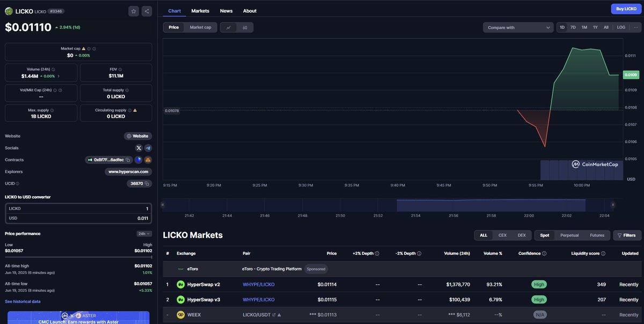Open the Website link button
Viewport: 644px width, 324px height.
(138, 136)
